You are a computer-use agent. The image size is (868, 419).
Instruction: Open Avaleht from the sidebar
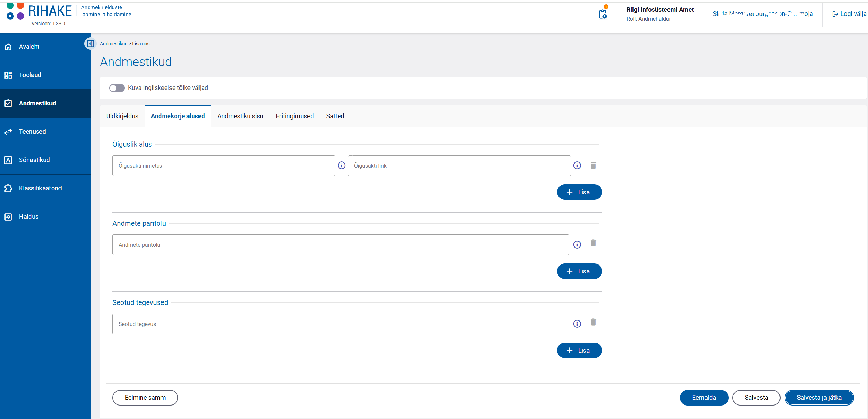tap(45, 47)
